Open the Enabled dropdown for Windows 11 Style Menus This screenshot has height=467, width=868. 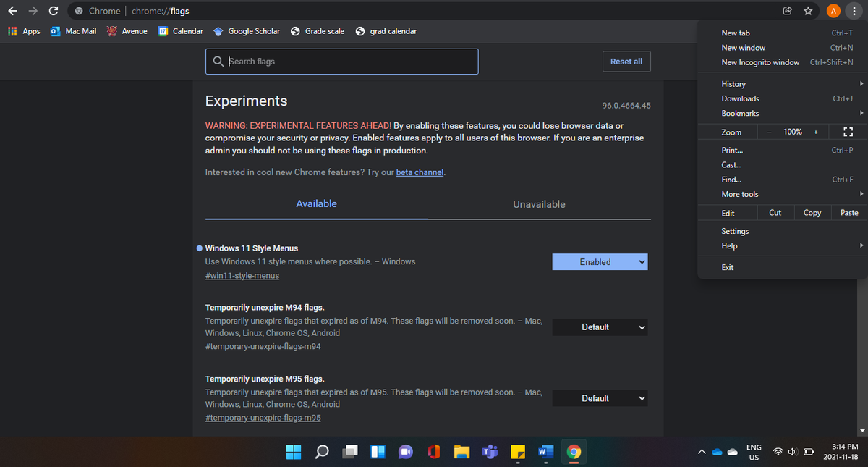(600, 261)
